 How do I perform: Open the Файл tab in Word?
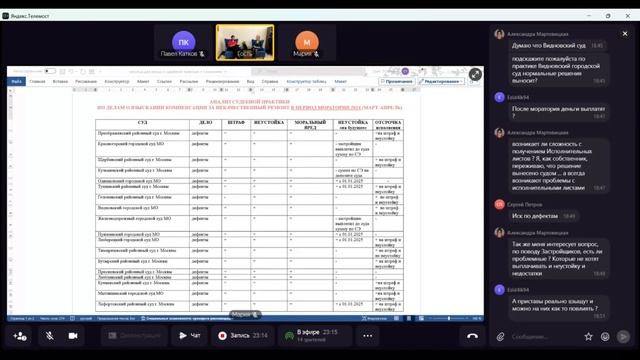pos(16,82)
